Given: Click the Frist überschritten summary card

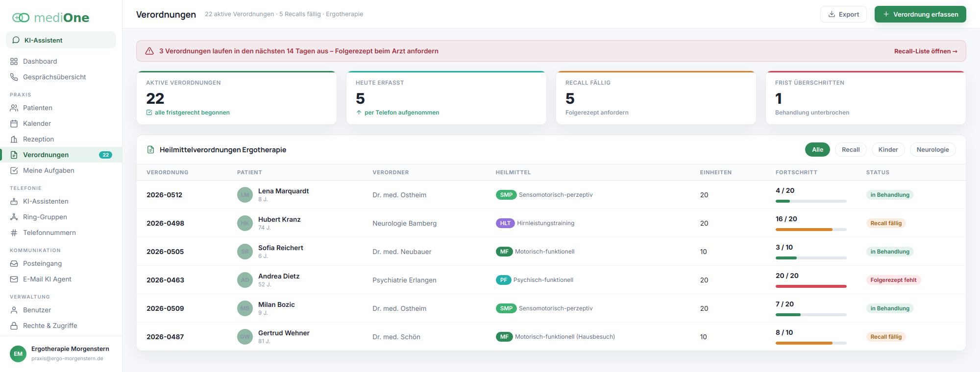Looking at the screenshot, I should (x=866, y=97).
